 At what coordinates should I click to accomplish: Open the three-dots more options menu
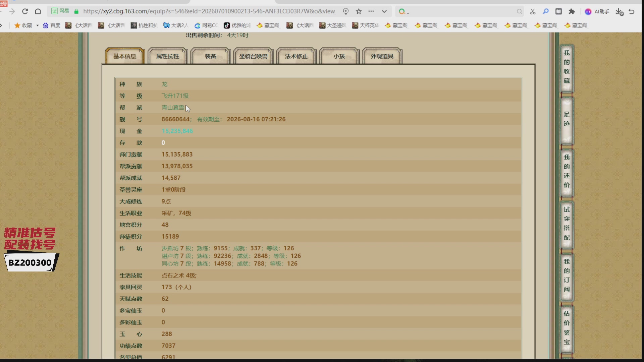click(371, 11)
